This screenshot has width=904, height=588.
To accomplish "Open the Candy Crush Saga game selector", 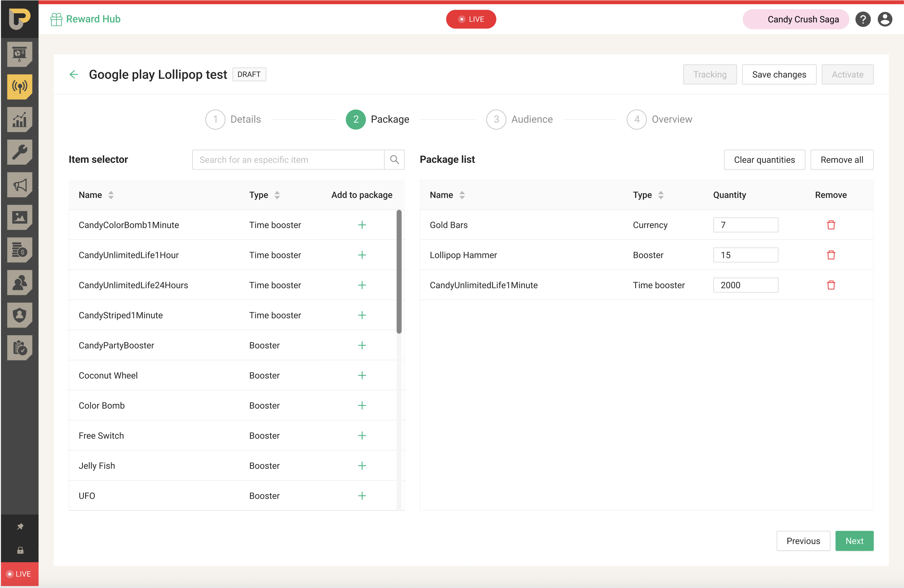I will tap(795, 19).
